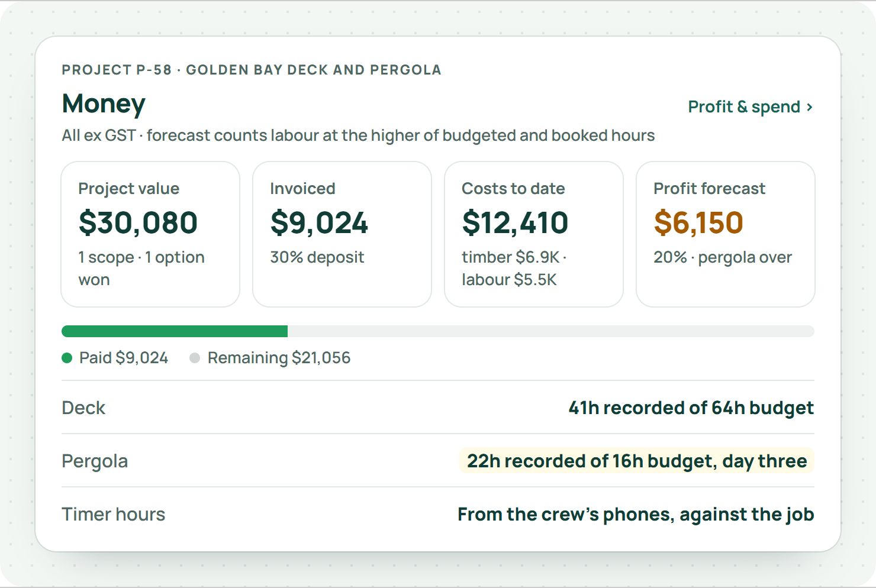The width and height of the screenshot is (876, 588).
Task: Click the 'timber $6.9K · labour $5.5K' breakdown
Action: coord(514,268)
